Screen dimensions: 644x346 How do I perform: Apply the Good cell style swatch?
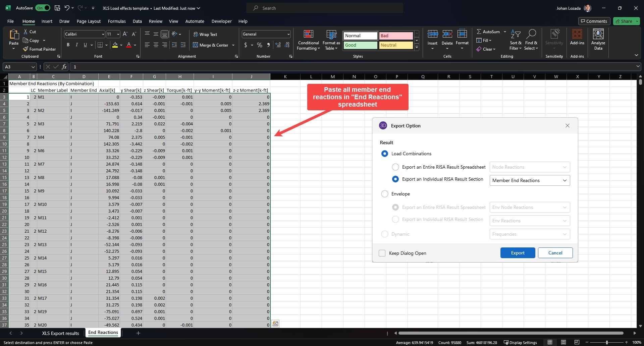click(x=360, y=45)
